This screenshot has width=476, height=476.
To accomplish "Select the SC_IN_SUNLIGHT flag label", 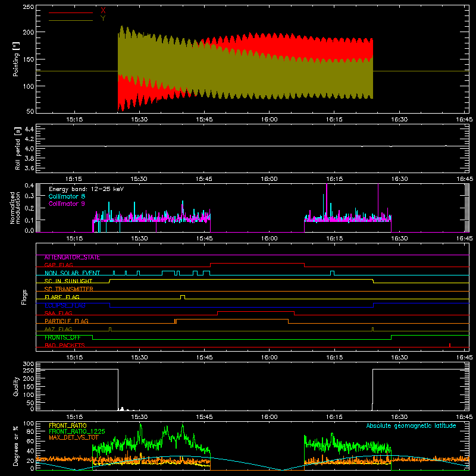I will pos(68,281).
